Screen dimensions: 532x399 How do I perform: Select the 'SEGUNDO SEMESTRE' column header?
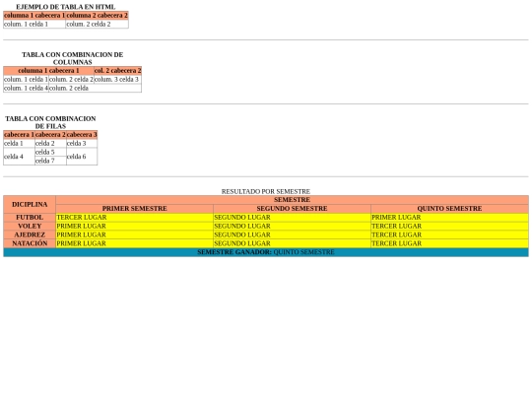pyautogui.click(x=293, y=209)
